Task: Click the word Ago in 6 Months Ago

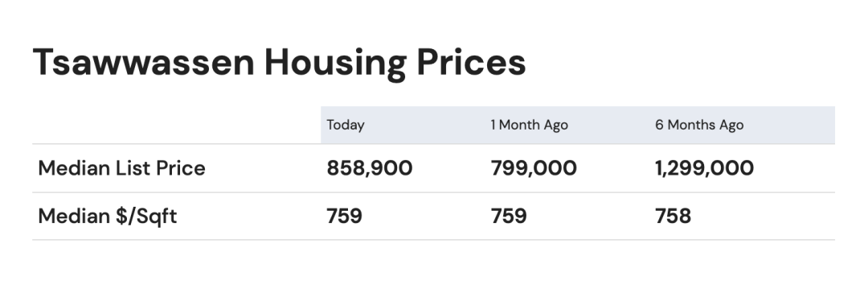Action: click(731, 126)
